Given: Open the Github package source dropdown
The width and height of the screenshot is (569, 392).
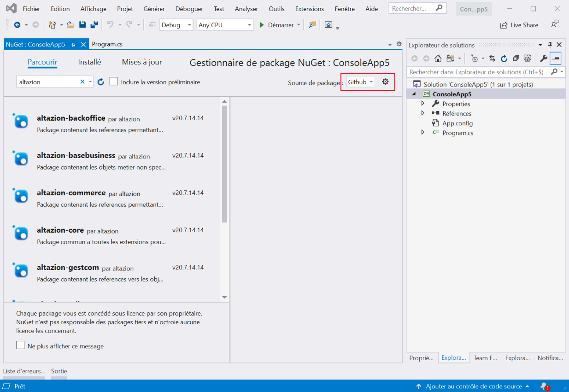Looking at the screenshot, I should [x=361, y=82].
